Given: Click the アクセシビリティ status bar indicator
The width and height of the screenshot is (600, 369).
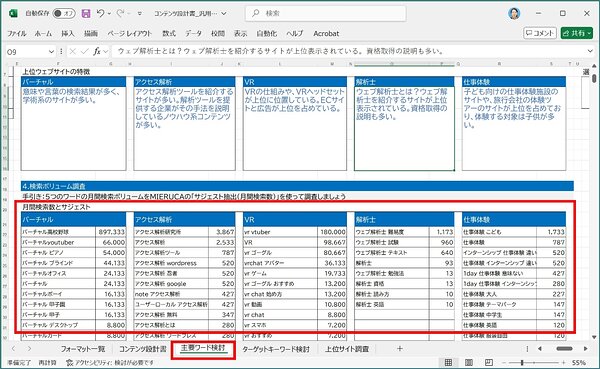Looking at the screenshot, I should [110, 362].
